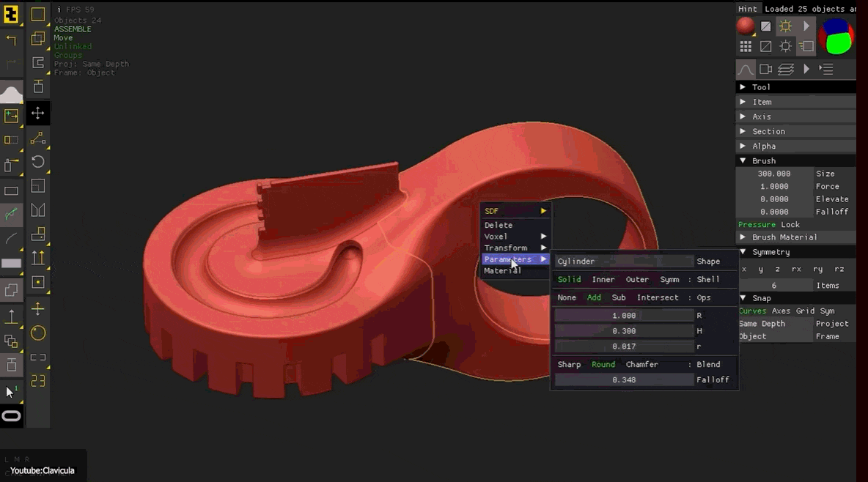
Task: Expand the Axis section
Action: tap(796, 116)
